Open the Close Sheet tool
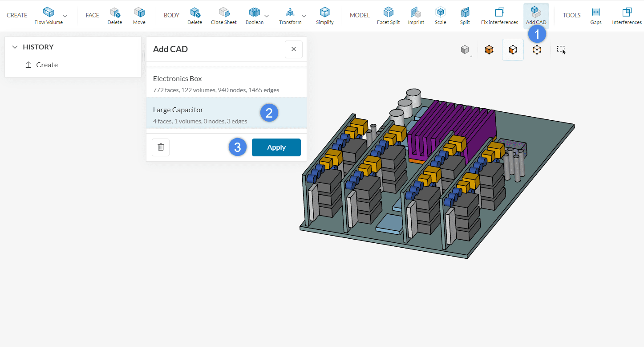644x347 pixels. point(223,15)
